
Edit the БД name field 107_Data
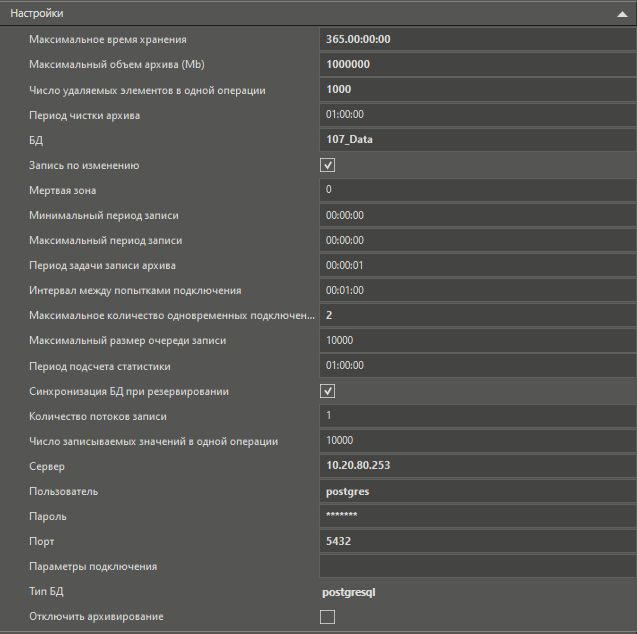pos(476,140)
